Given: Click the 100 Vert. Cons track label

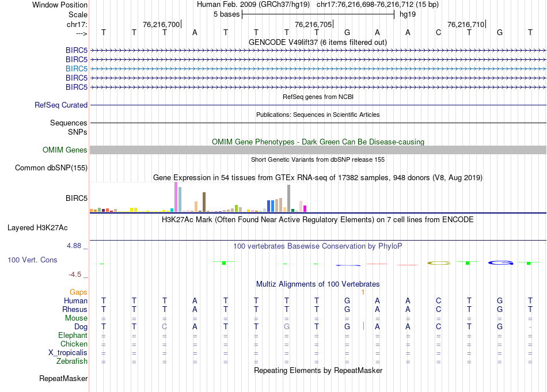Looking at the screenshot, I should (x=32, y=260).
